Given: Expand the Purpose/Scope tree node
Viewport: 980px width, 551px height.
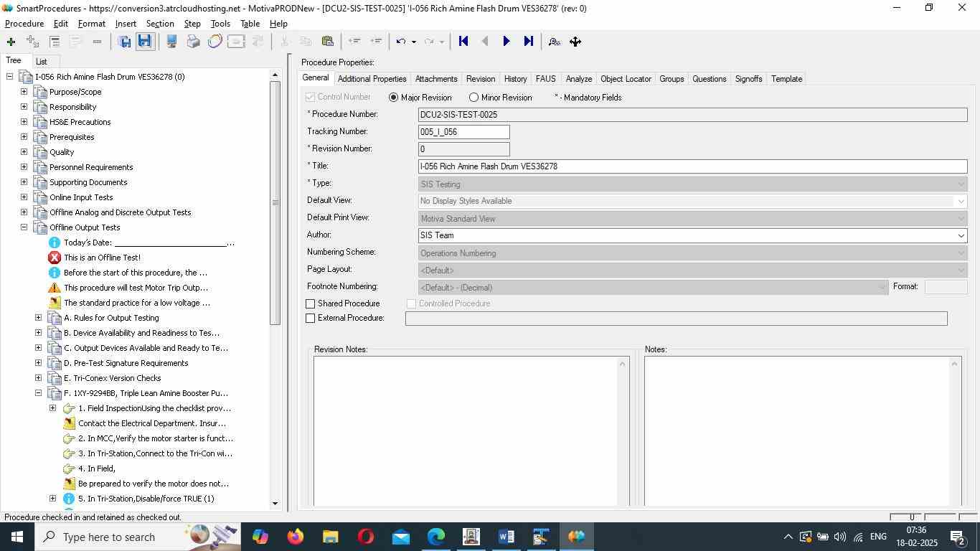Looking at the screenshot, I should pos(24,92).
